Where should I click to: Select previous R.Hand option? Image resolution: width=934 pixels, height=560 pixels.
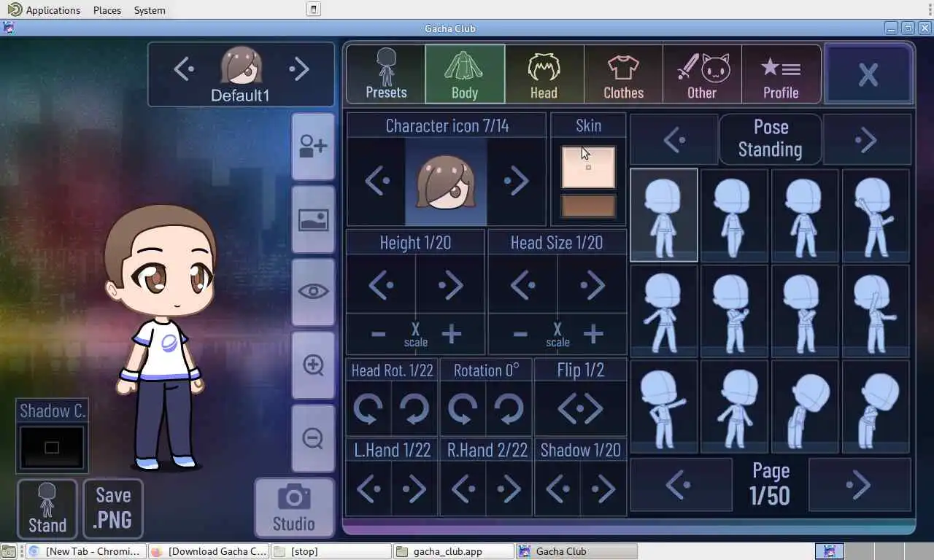click(x=463, y=489)
